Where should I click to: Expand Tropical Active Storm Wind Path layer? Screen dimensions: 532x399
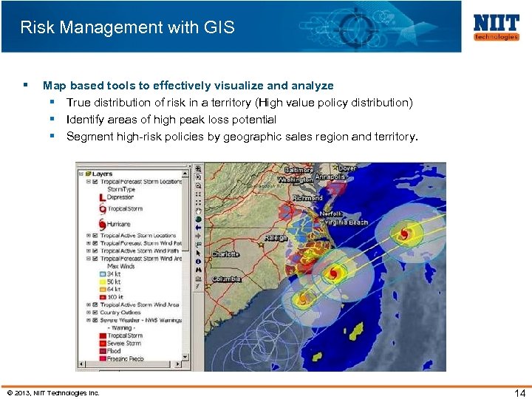(89, 251)
